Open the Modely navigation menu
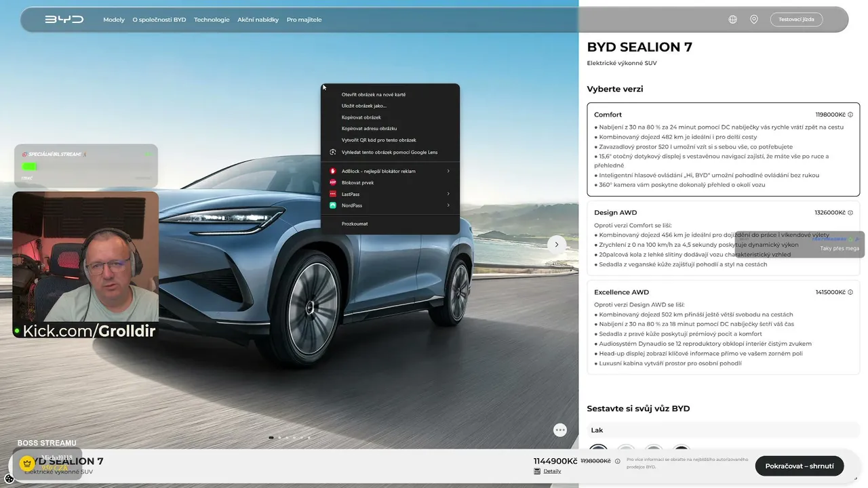The image size is (868, 488). [x=114, y=20]
